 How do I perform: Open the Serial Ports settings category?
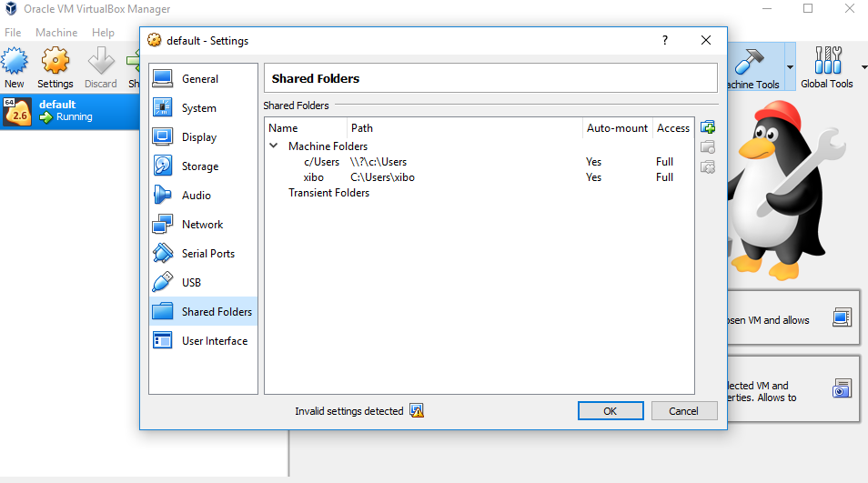203,254
